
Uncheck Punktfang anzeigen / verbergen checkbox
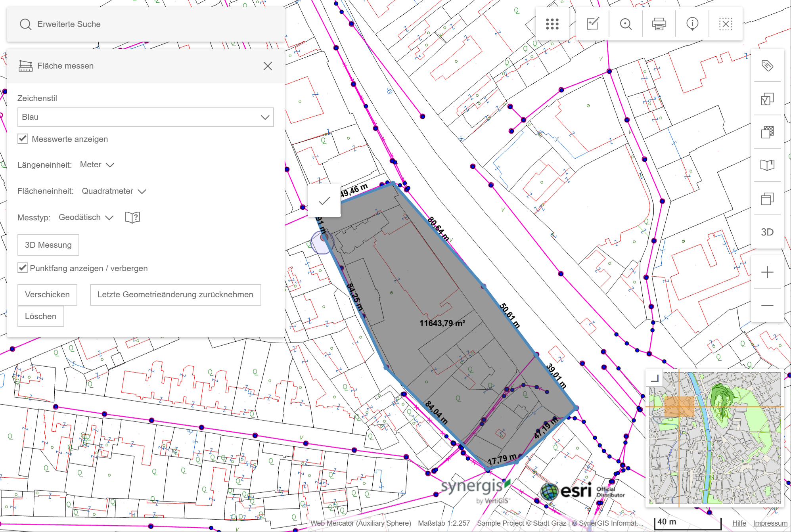tap(23, 268)
